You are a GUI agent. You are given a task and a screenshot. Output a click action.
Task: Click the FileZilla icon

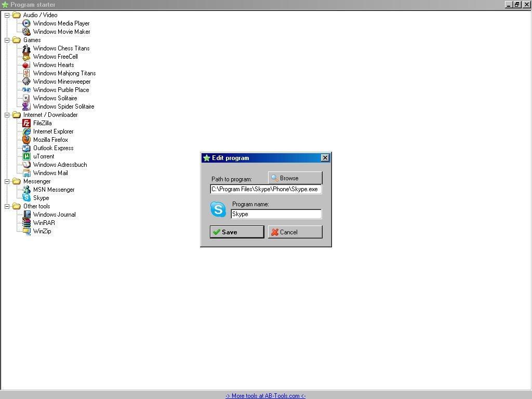[x=26, y=123]
